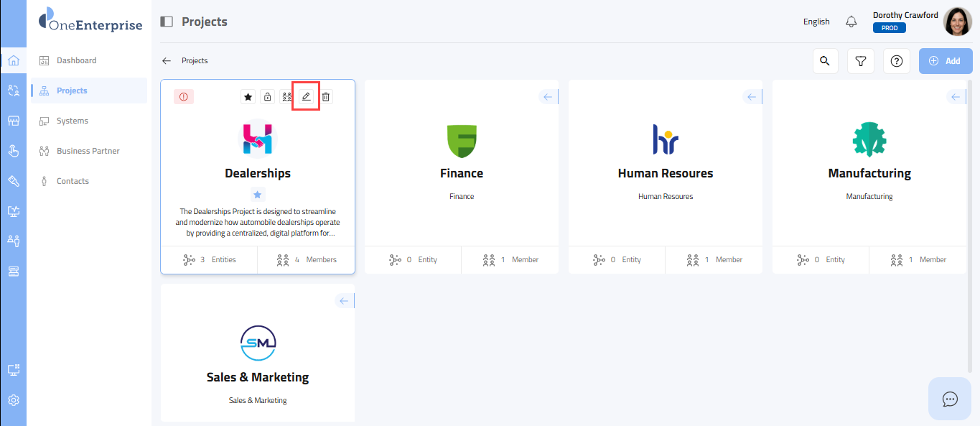Click the help question mark icon
The width and height of the screenshot is (980, 426).
(x=896, y=61)
